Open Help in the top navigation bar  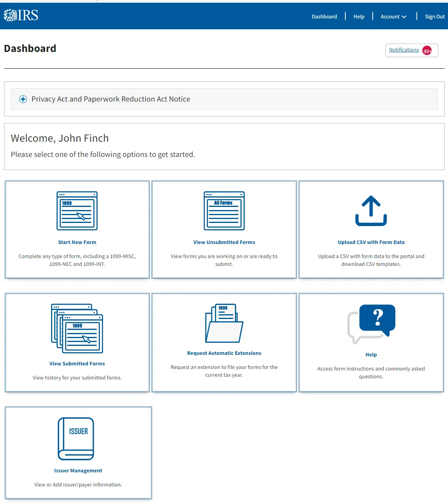click(x=359, y=16)
